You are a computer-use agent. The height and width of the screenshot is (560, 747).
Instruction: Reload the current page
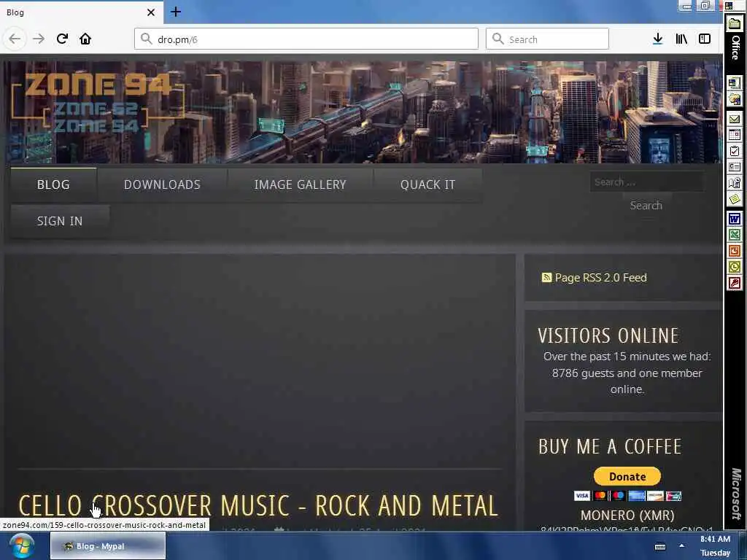tap(62, 39)
